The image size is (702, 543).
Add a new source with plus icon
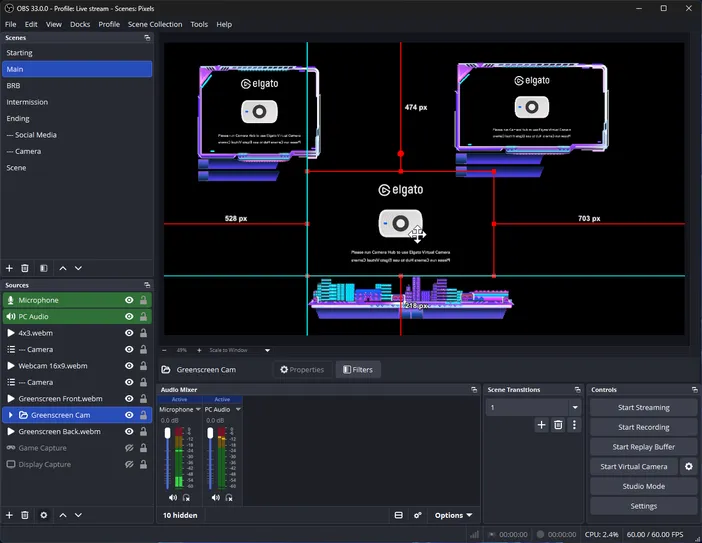click(9, 515)
